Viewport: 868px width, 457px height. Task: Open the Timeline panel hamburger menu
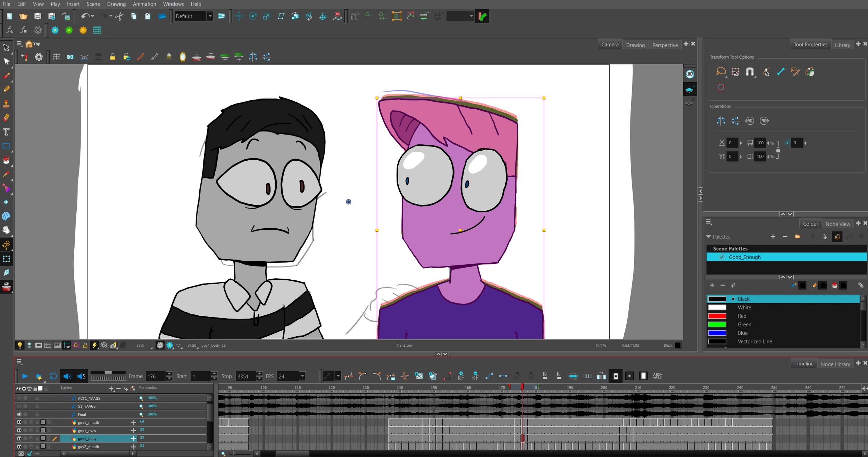pos(19,362)
